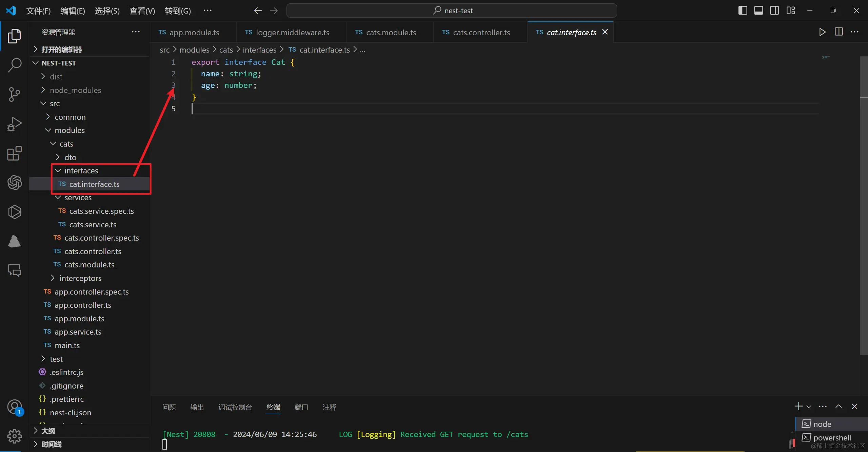The width and height of the screenshot is (868, 452).
Task: Click the interfaces breadcrumb segment
Action: point(259,50)
